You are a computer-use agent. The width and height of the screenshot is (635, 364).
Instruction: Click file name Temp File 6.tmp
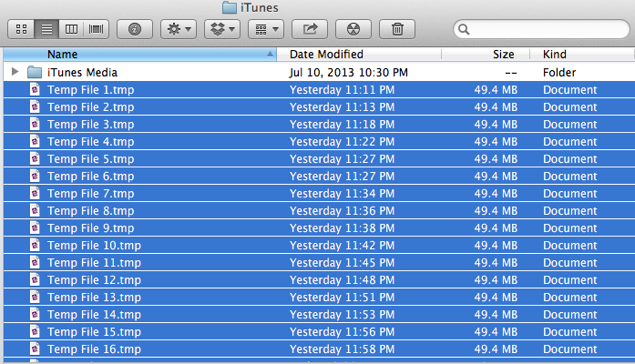point(91,177)
